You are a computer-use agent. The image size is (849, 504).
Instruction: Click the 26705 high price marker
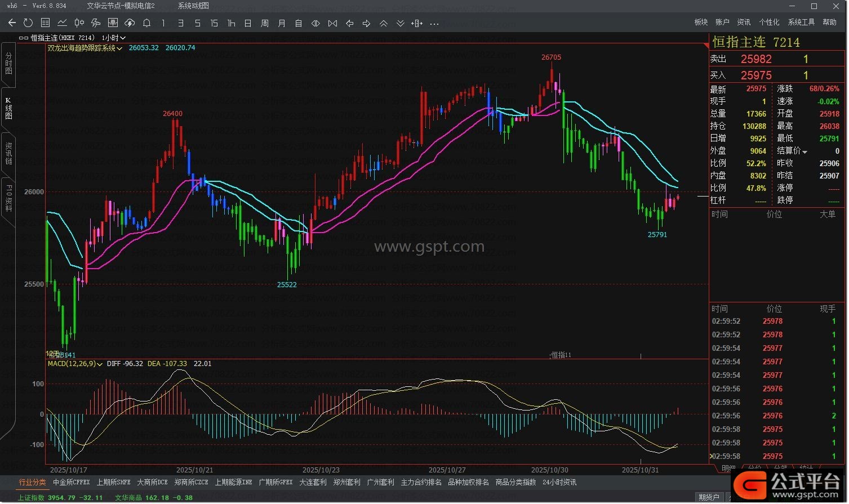coord(551,57)
